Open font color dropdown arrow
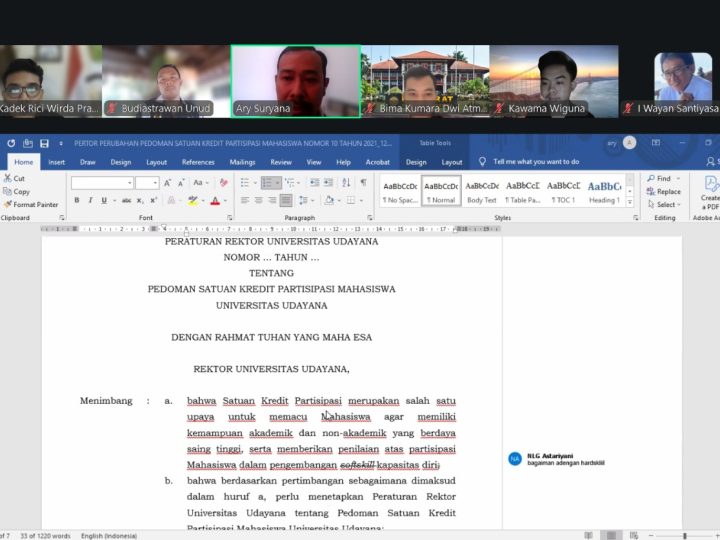This screenshot has height=540, width=720. point(225,201)
